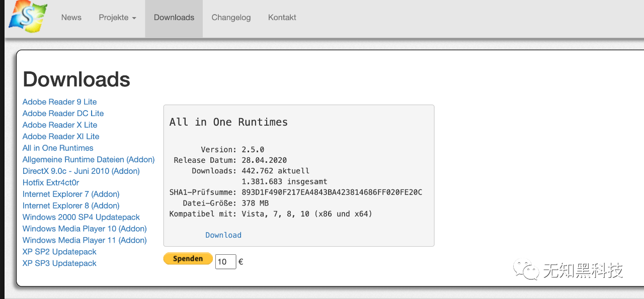
Task: Open Hotfix Extr4ct0r link
Action: (51, 183)
